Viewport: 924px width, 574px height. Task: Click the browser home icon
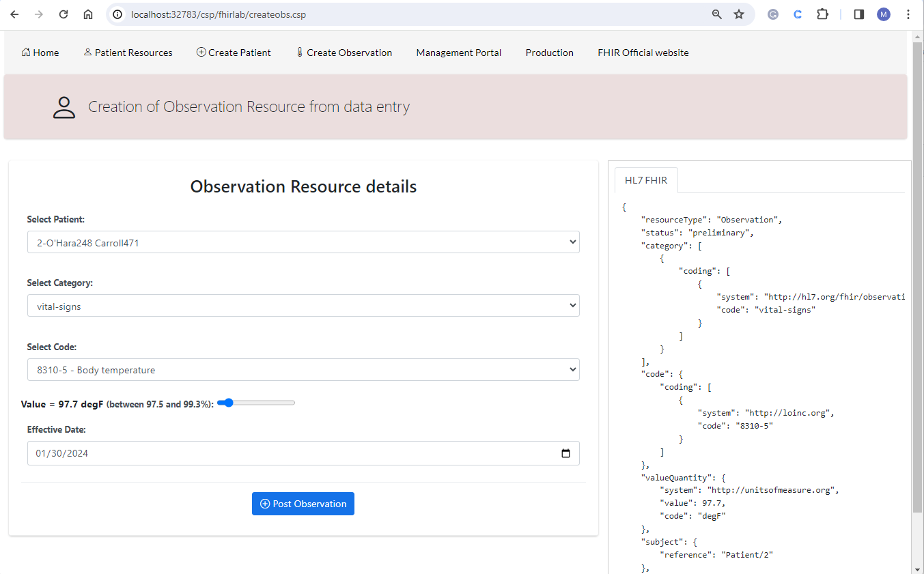(x=88, y=14)
